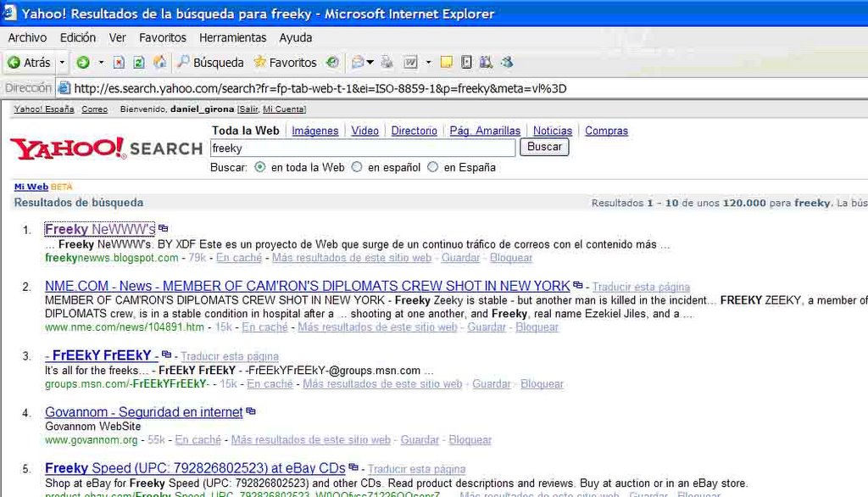This screenshot has width=868, height=497.
Task: Open Freeky NeWWW's result in new window icon
Action: click(x=163, y=228)
